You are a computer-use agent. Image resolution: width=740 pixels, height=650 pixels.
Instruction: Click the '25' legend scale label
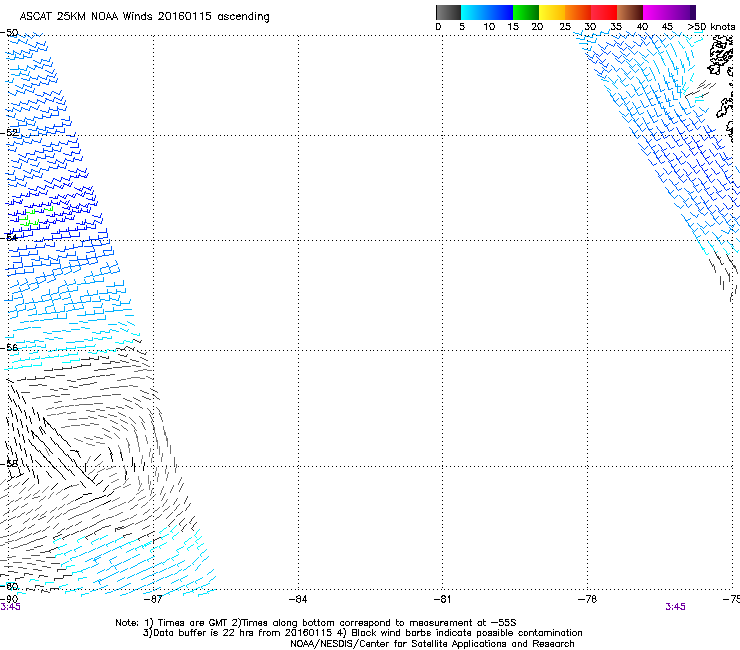coord(565,27)
